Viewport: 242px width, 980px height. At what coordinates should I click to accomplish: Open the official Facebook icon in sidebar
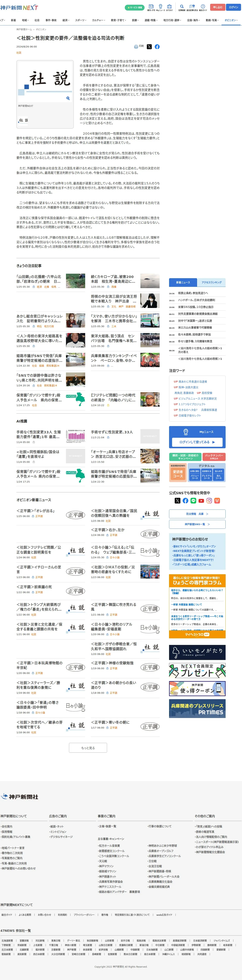(x=185, y=501)
